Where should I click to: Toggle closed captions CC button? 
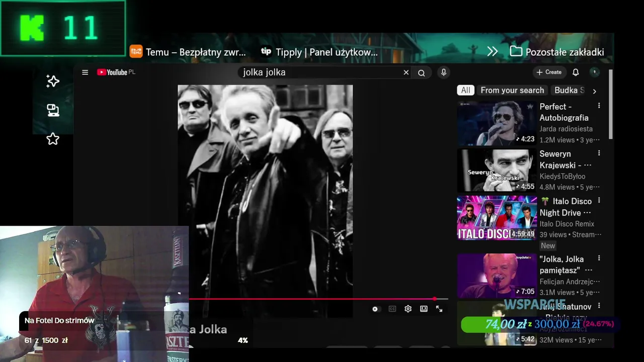point(392,309)
